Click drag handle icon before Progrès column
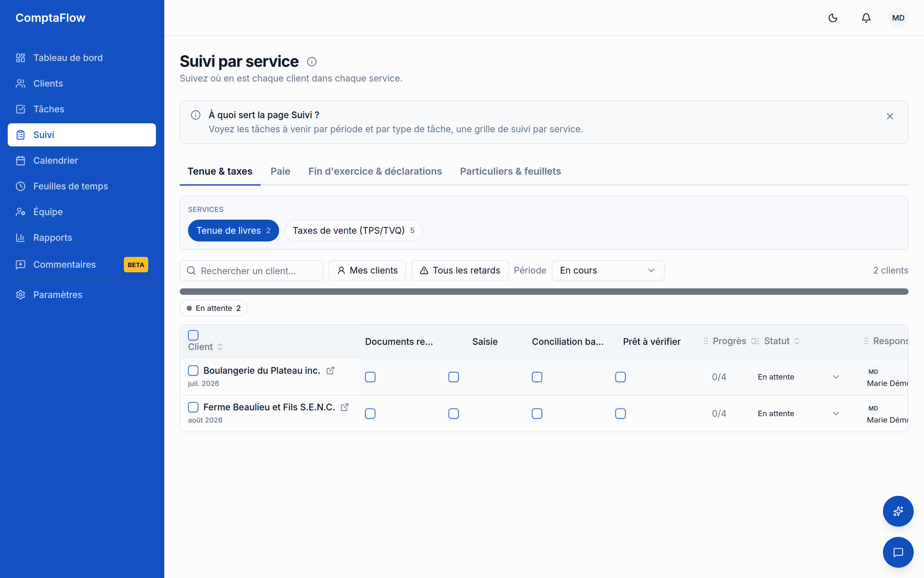The height and width of the screenshot is (578, 924). click(x=706, y=341)
